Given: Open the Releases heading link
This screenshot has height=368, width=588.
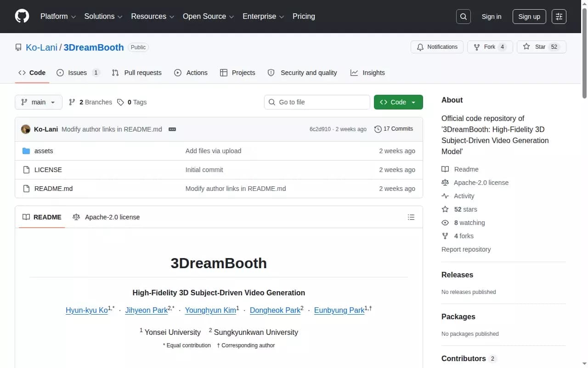Looking at the screenshot, I should click(x=457, y=275).
